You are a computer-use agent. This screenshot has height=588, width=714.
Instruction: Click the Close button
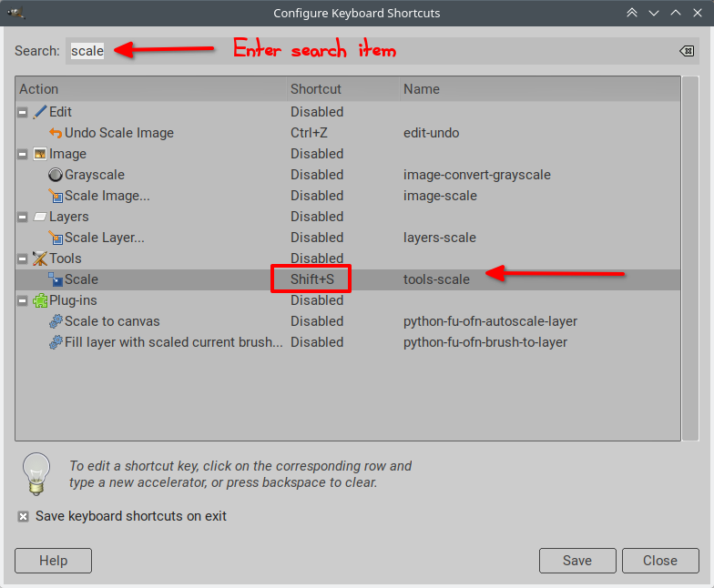660,561
